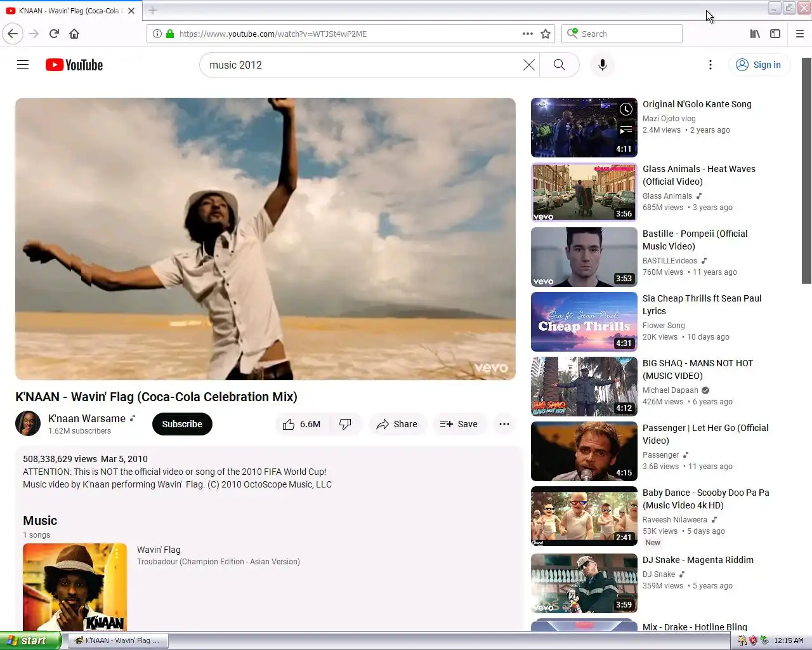Click the red shield security tray icon

tap(753, 640)
